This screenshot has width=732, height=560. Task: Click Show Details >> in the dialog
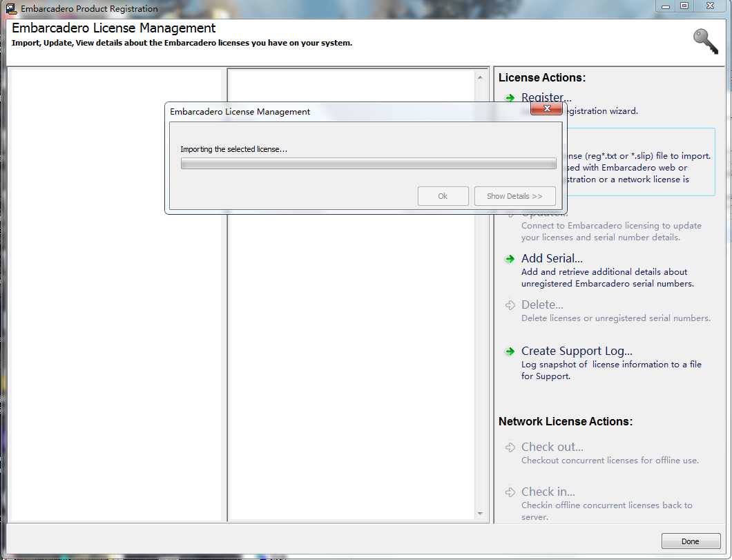coord(515,196)
